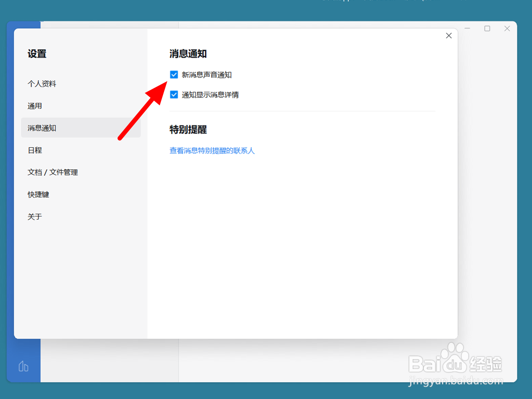
Task: View the 快捷键 shortcut key settings
Action: pos(38,194)
